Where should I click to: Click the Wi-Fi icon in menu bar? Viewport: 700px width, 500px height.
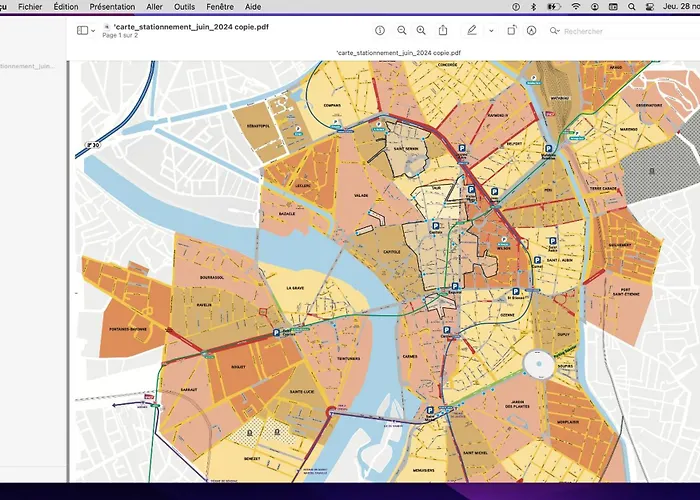pyautogui.click(x=576, y=6)
